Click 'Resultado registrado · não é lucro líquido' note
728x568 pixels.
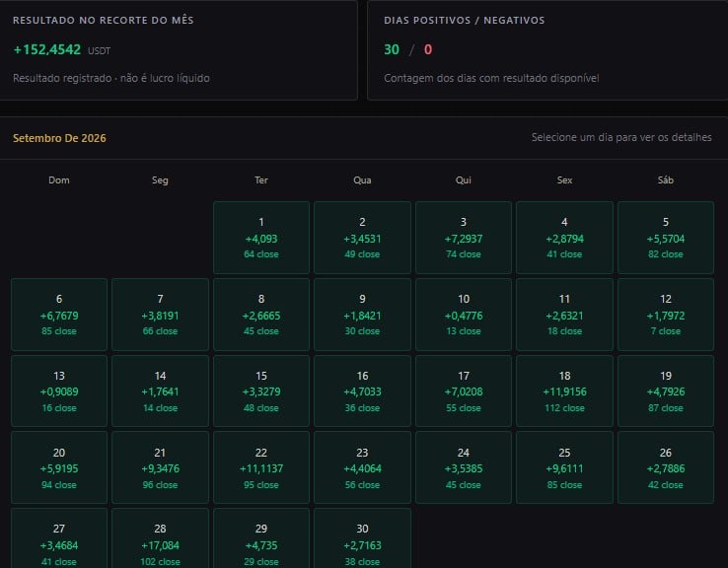pyautogui.click(x=111, y=78)
